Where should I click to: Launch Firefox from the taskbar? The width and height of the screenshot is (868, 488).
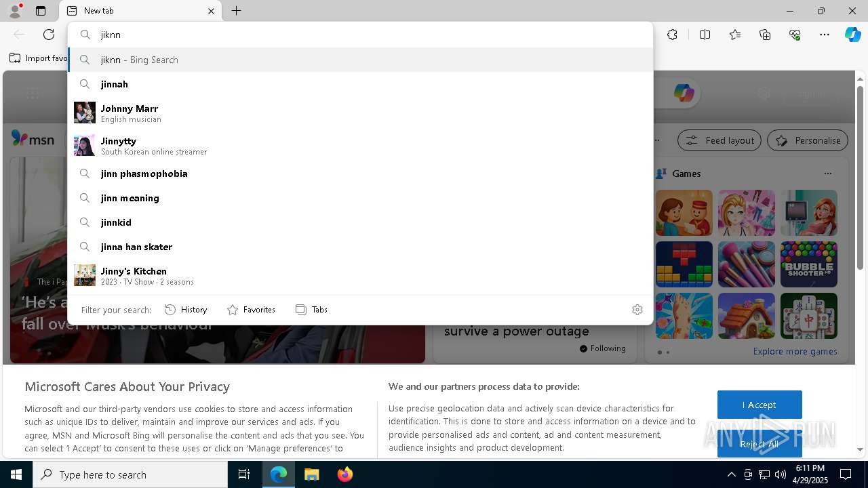[345, 474]
